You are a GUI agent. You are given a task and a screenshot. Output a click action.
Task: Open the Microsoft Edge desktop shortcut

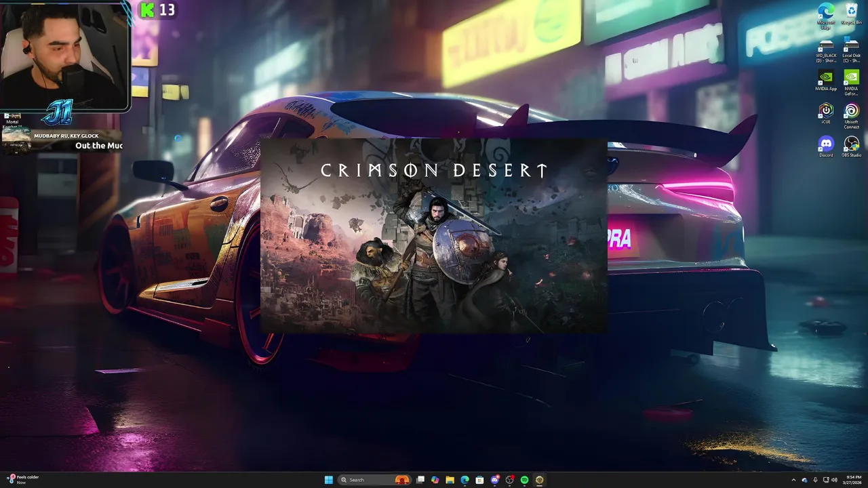(x=826, y=16)
